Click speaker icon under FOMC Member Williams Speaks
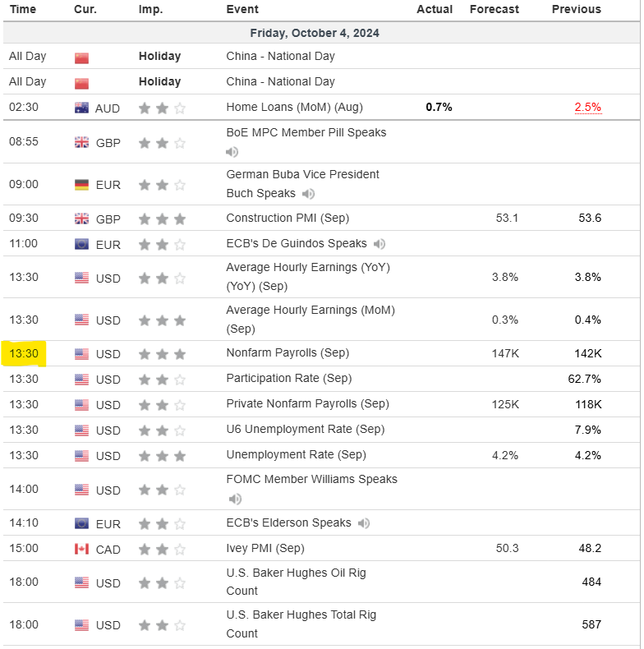Screen dimensions: 644x649 pos(235,499)
